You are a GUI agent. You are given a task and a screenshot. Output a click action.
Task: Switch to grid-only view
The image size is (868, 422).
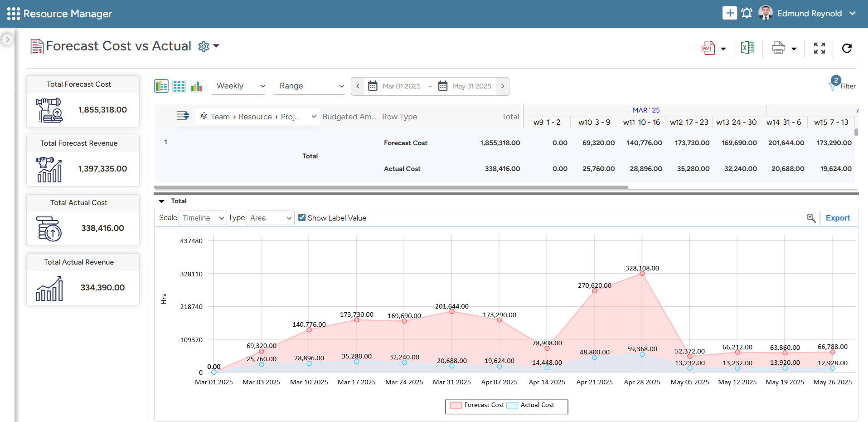pyautogui.click(x=179, y=86)
